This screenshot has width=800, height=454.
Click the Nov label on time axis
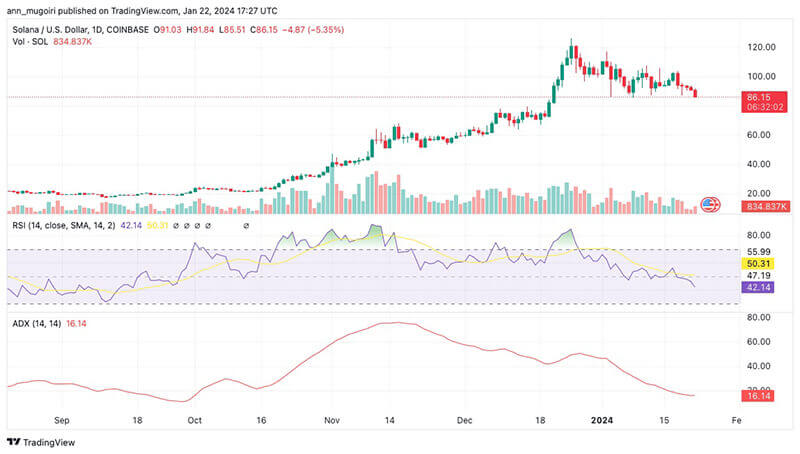[332, 420]
